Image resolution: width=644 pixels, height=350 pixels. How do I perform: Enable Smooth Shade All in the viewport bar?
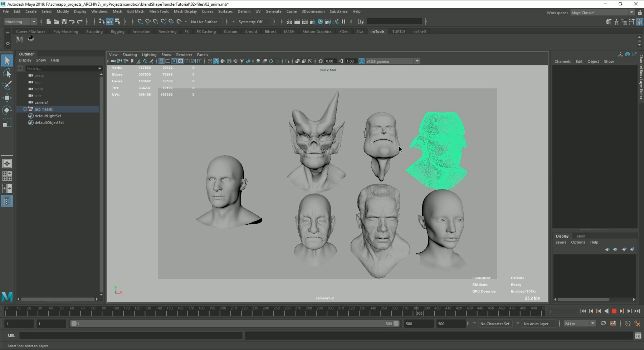coord(216,61)
